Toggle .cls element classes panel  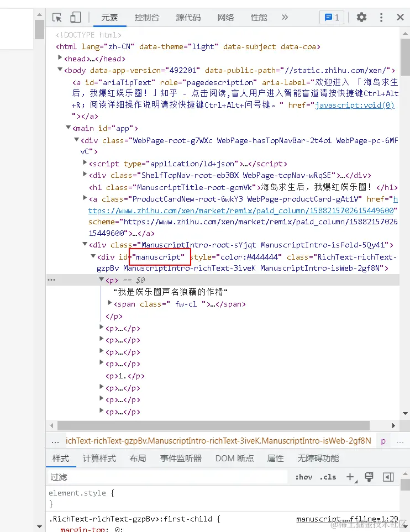(x=328, y=477)
